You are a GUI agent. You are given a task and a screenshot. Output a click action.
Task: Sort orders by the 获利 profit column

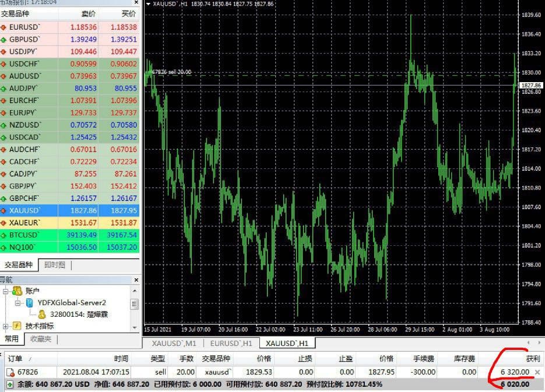click(510, 359)
